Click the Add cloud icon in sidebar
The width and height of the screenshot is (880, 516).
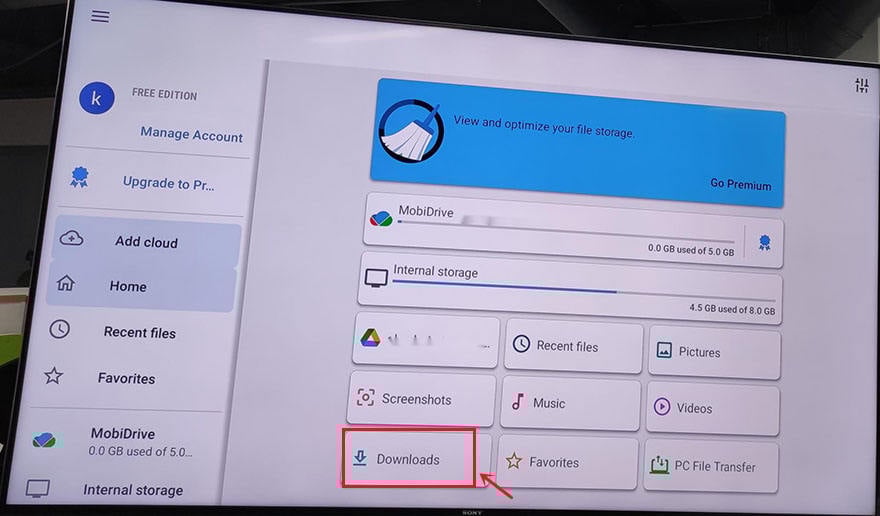[x=72, y=240]
